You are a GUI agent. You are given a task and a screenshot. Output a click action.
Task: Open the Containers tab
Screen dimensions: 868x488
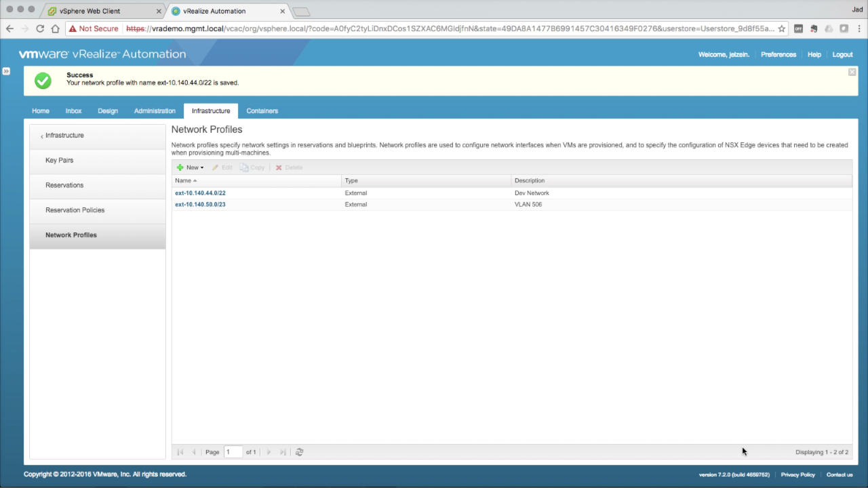262,110
